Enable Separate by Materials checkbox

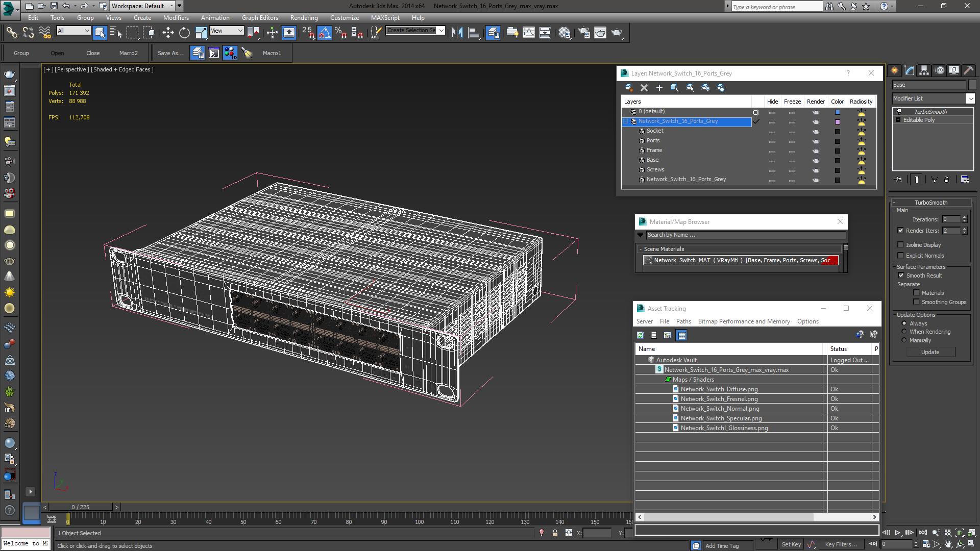[917, 293]
